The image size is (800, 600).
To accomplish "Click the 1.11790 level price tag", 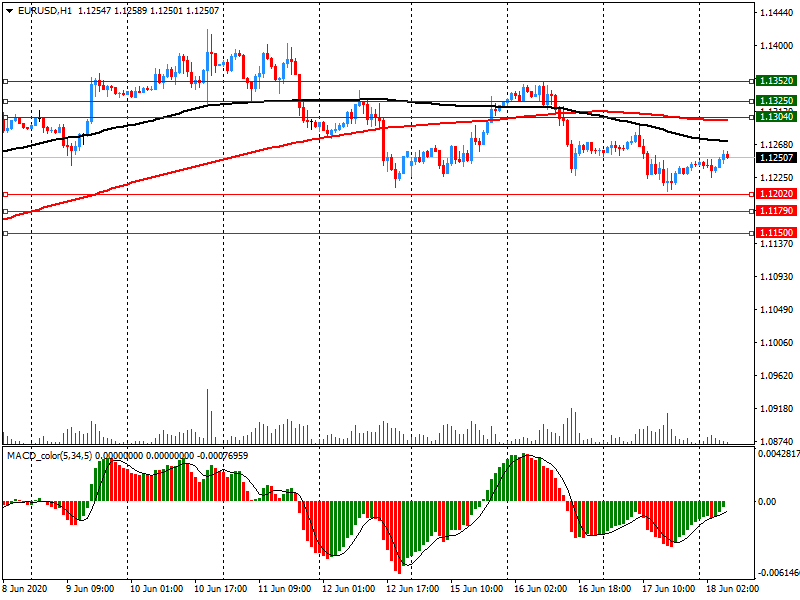I will click(775, 211).
